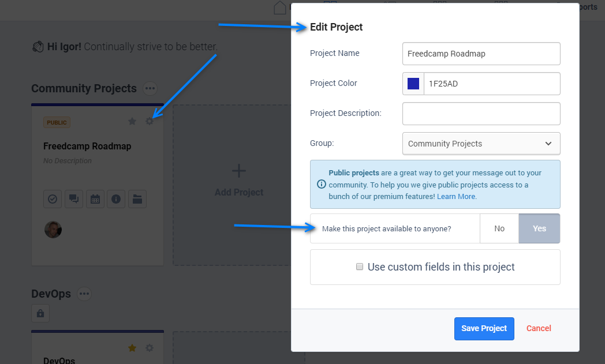This screenshot has height=364, width=605.
Task: Click the blue project color swatch
Action: point(413,84)
